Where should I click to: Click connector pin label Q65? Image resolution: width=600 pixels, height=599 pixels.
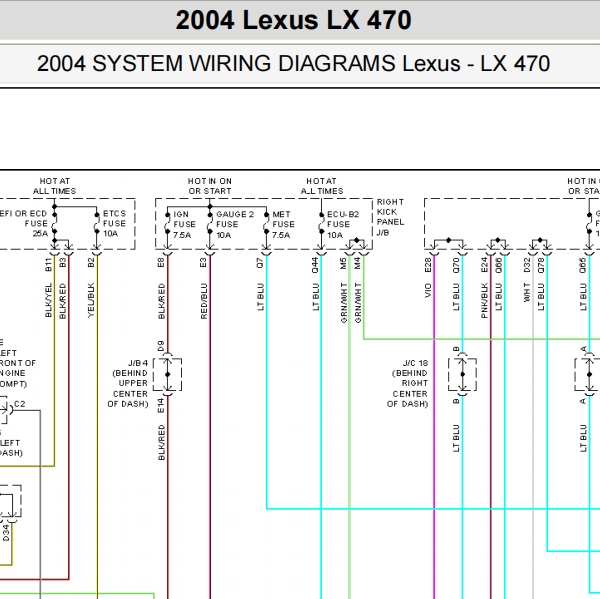tap(583, 265)
